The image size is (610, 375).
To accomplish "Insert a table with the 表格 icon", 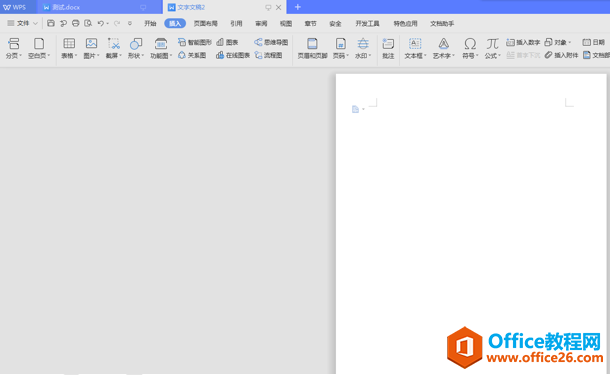I will [x=69, y=44].
